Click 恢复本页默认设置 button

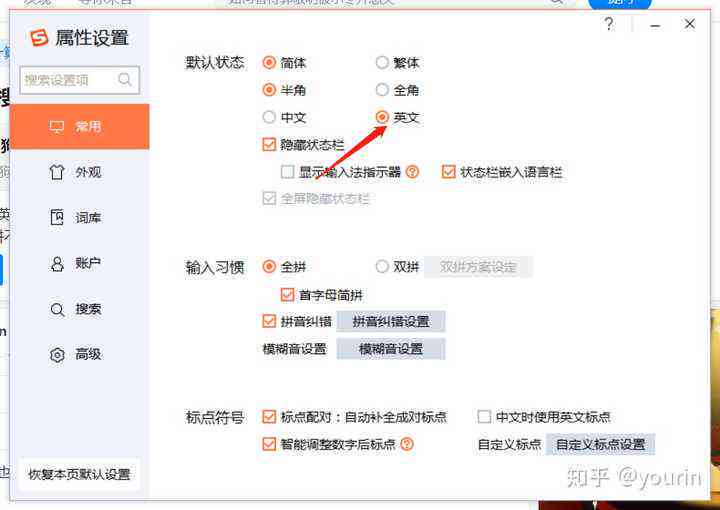point(79,474)
